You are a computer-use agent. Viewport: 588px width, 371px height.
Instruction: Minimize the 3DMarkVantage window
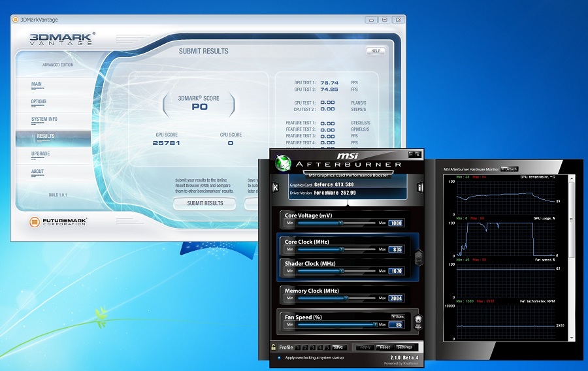pos(371,20)
